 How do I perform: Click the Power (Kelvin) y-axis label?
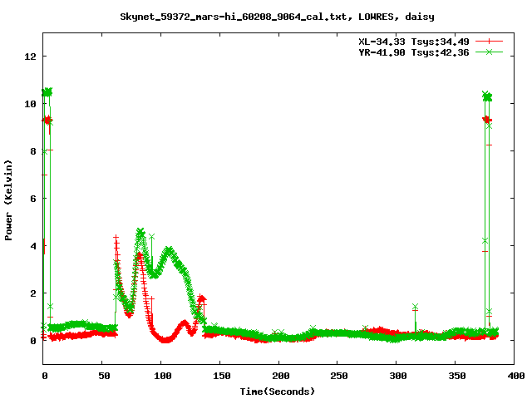8,200
